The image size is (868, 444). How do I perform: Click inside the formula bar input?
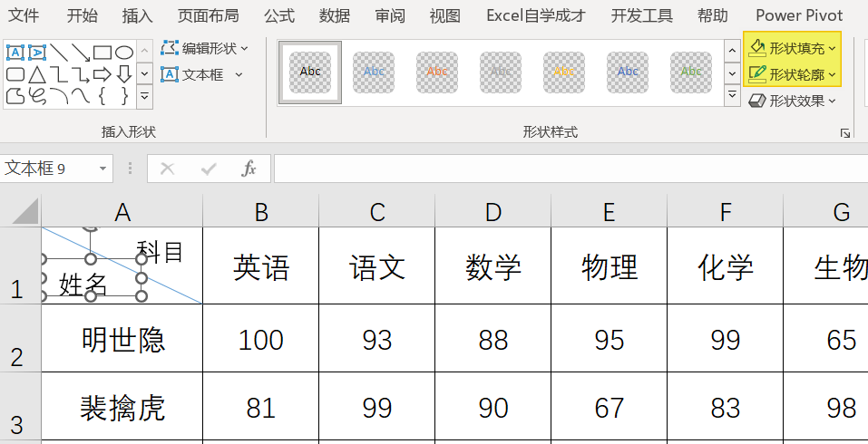(x=571, y=169)
